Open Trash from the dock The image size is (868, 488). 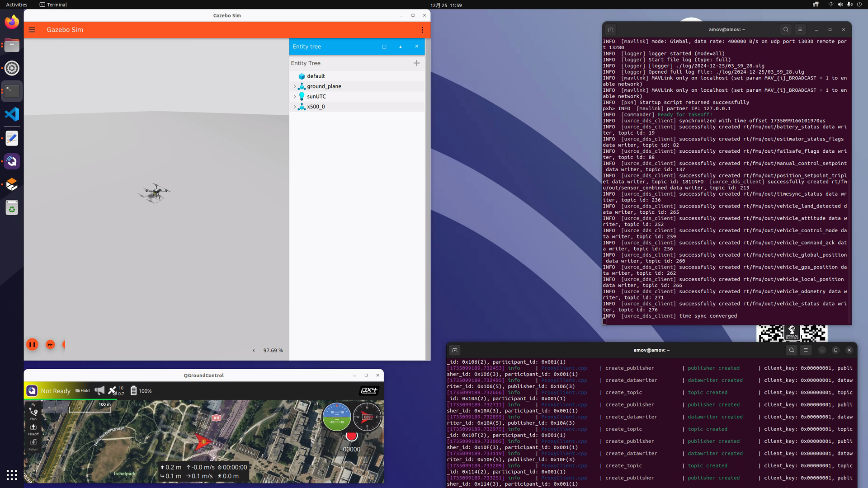point(12,208)
